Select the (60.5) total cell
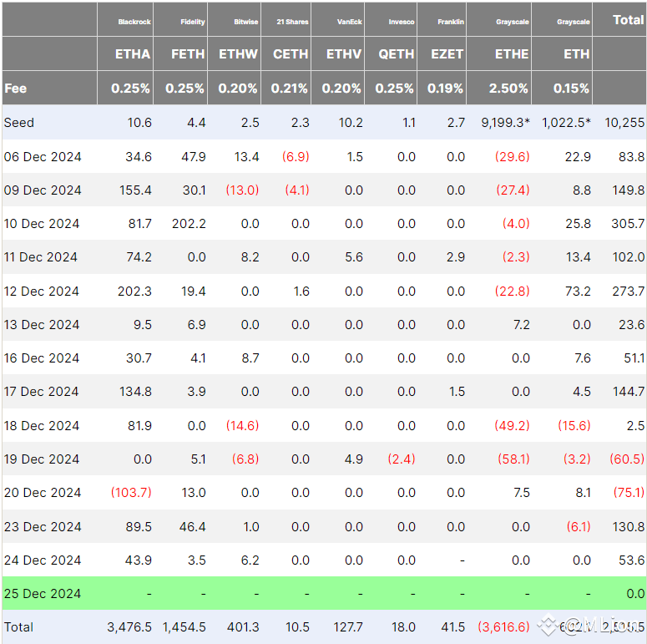647x644 pixels. 627,459
